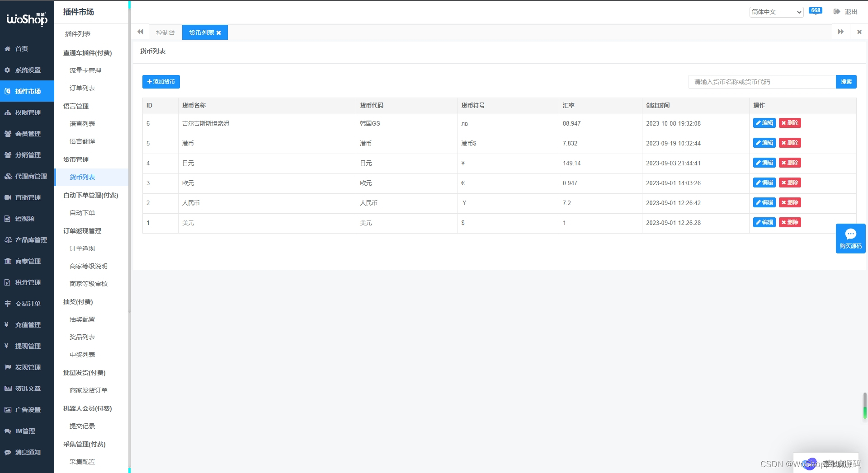Screen dimensions: 868x473
Task: Open 商家管理 sidebar item
Action: tap(27, 261)
